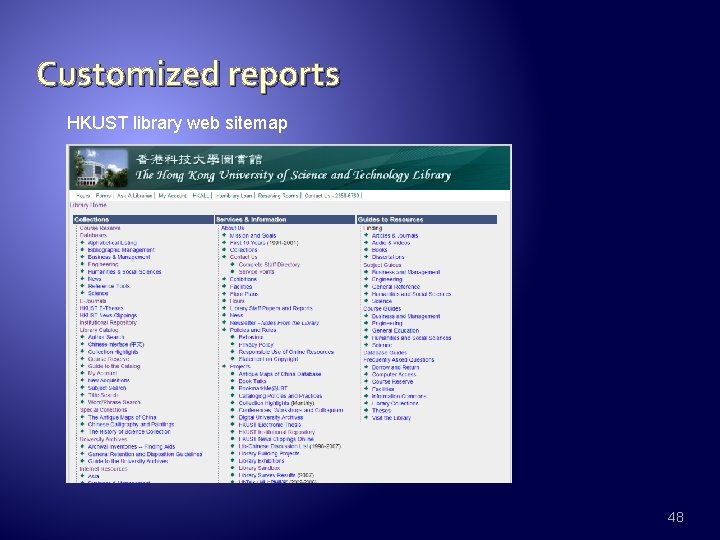Open First 10 Years (1991-2001) link

[264, 243]
